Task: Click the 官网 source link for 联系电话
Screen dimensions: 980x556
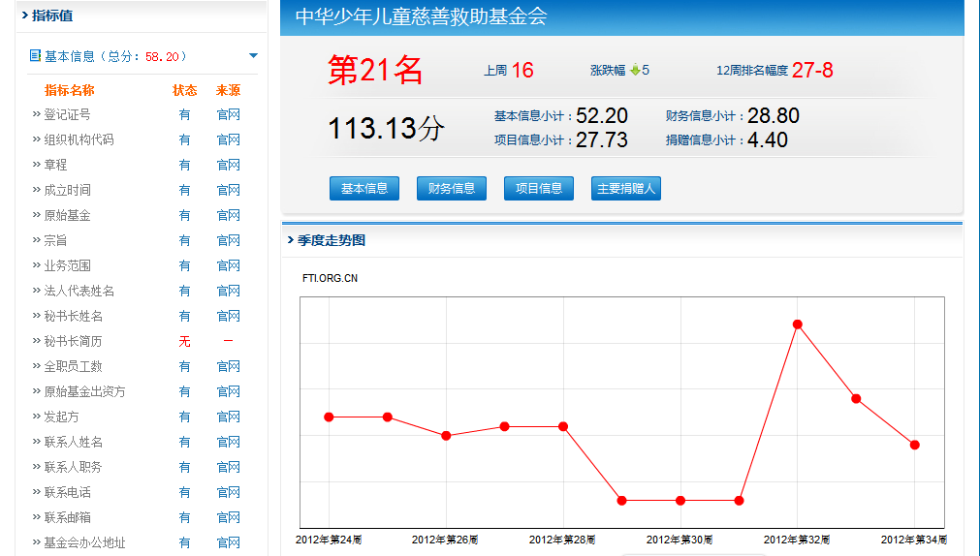Action: pyautogui.click(x=228, y=492)
